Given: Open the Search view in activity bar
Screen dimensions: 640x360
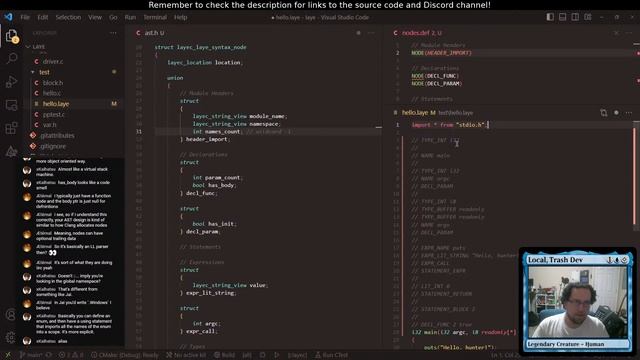Looking at the screenshot, I should (12, 58).
